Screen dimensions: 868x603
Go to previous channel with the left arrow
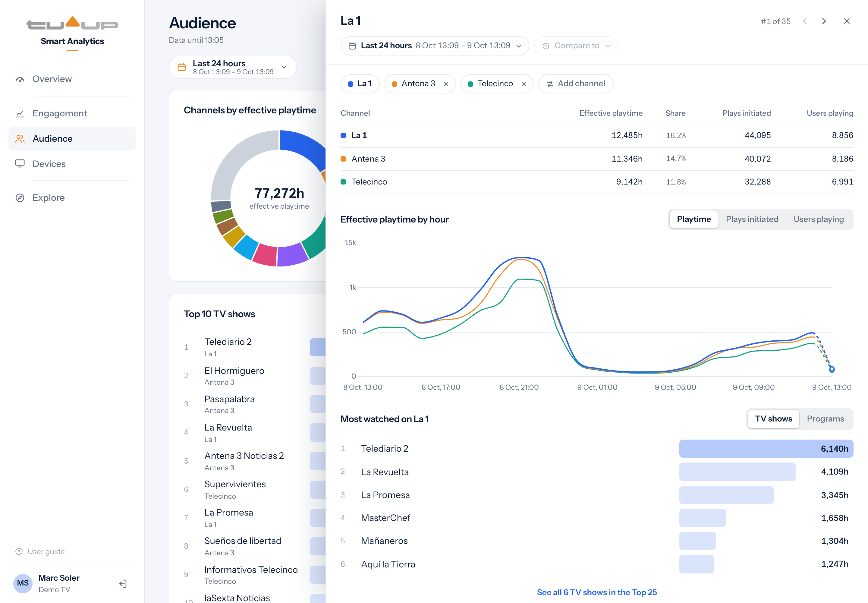[805, 21]
